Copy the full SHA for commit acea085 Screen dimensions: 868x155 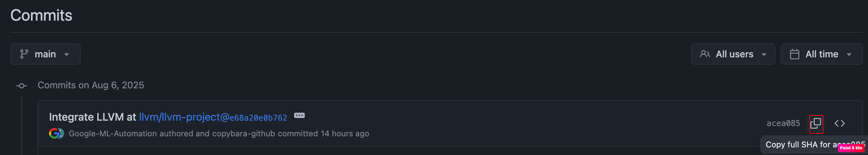(816, 124)
